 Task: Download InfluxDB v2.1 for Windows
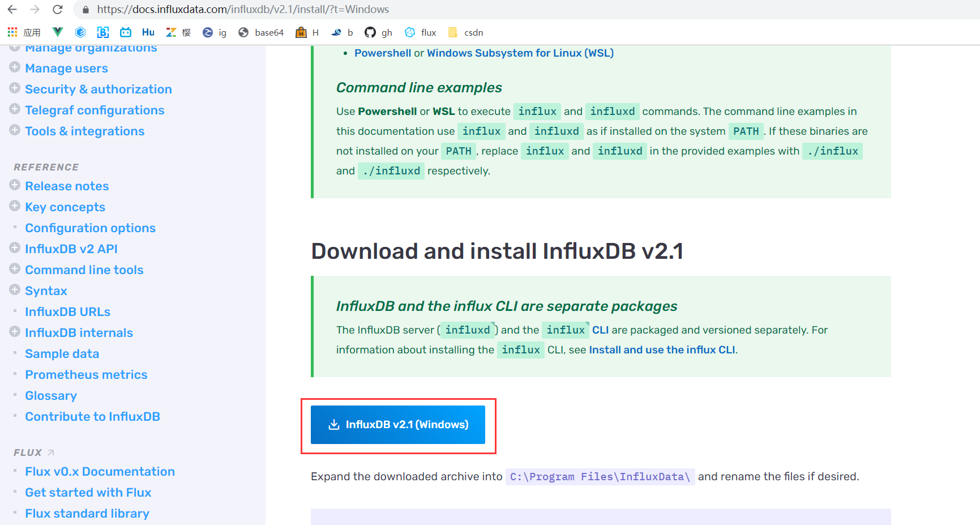pyautogui.click(x=398, y=424)
